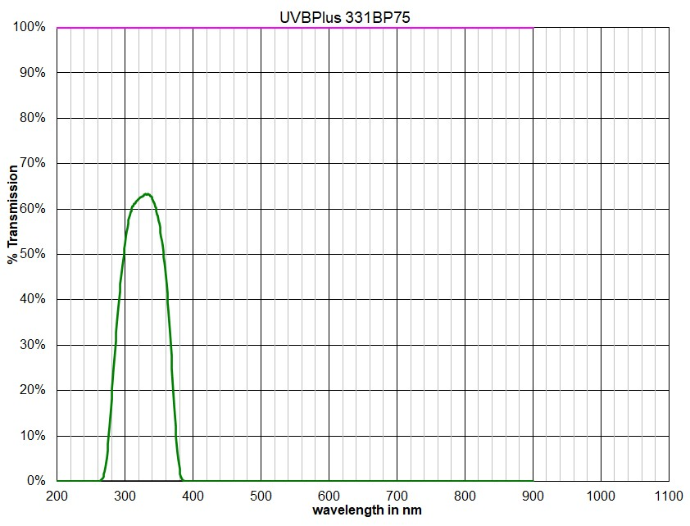Select the 30% y-axis tick label
The width and height of the screenshot is (690, 526).
point(32,345)
